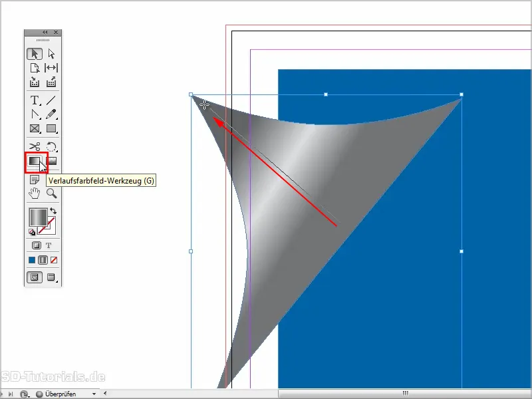Open the preflight dropdown arrow

click(x=94, y=394)
